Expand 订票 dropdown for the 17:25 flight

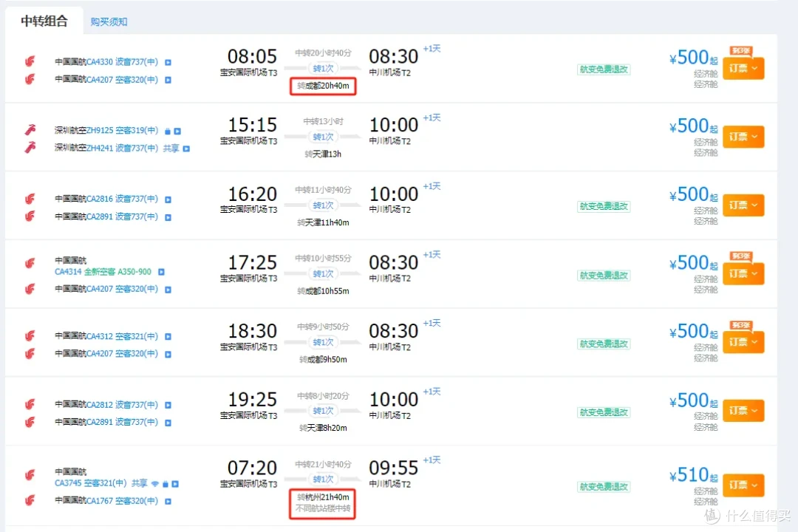pyautogui.click(x=743, y=274)
